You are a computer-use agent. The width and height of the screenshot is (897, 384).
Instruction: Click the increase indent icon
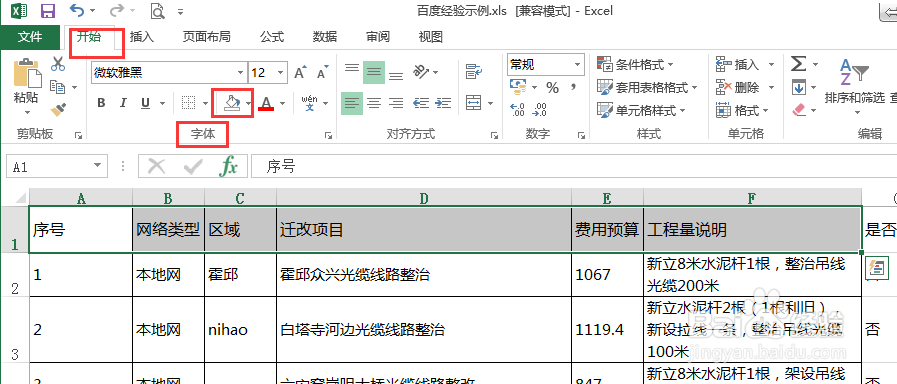(443, 103)
